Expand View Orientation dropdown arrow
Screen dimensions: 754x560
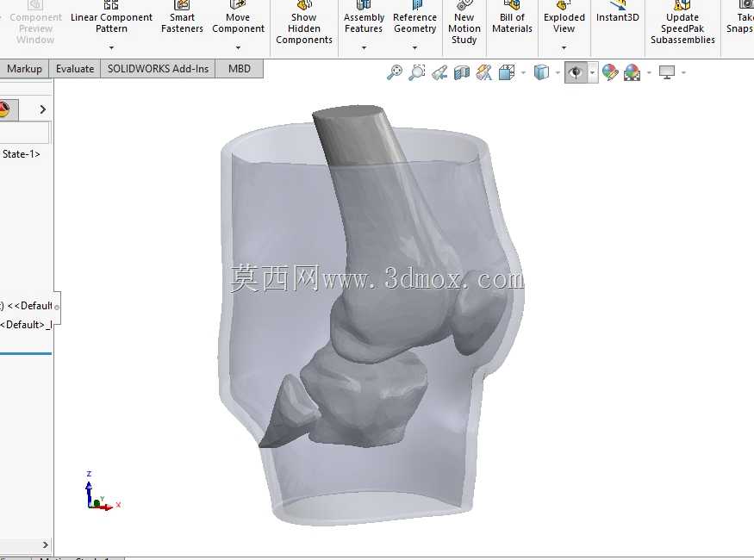pyautogui.click(x=523, y=72)
